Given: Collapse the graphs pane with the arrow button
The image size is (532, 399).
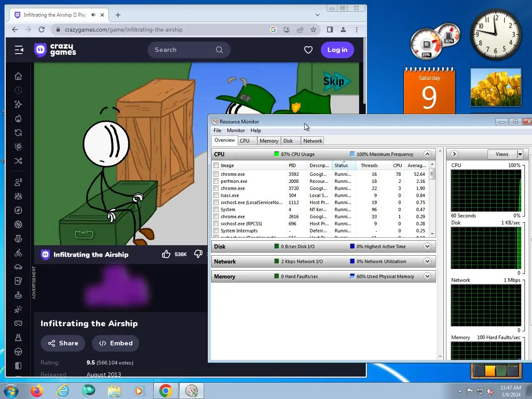Looking at the screenshot, I should tap(454, 154).
